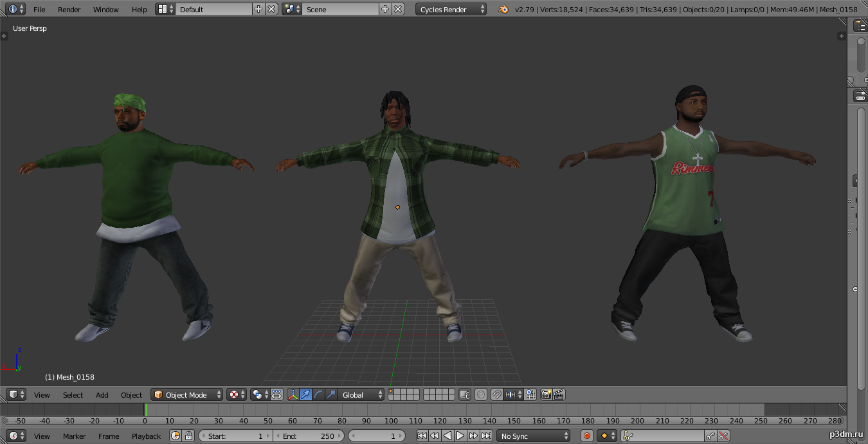Enable the translate manipulator arrow
This screenshot has width=868, height=444.
pyautogui.click(x=306, y=394)
